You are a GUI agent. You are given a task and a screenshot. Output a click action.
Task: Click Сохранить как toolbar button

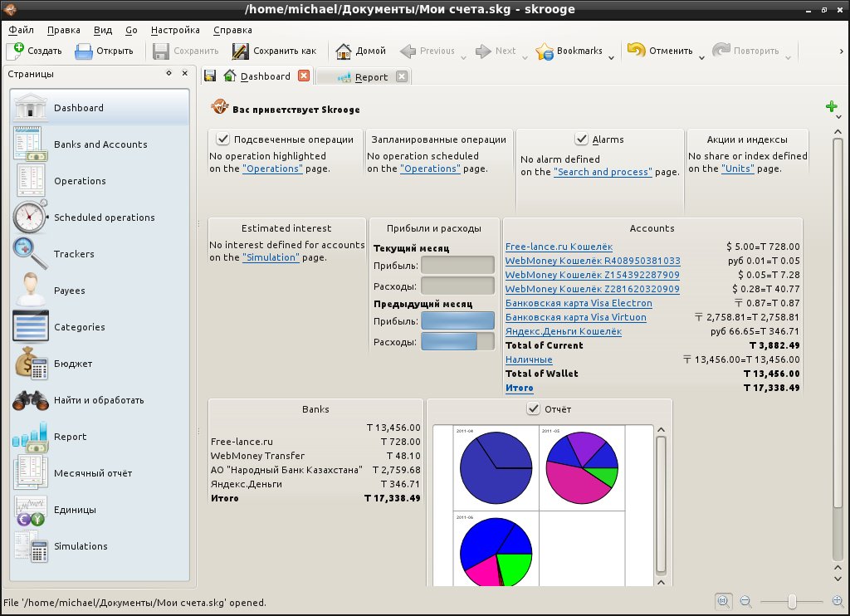point(274,51)
